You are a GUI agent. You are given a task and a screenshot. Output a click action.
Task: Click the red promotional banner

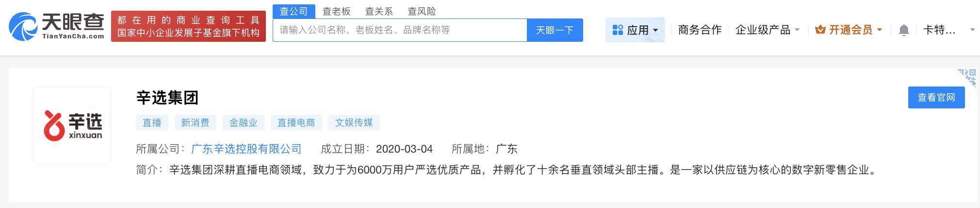point(188,26)
